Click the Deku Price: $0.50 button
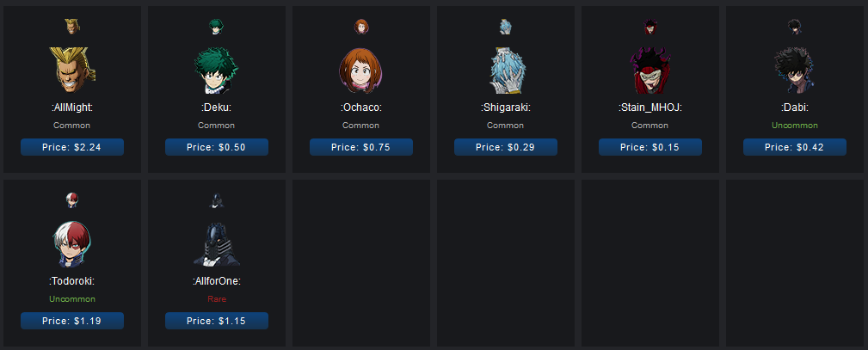The width and height of the screenshot is (868, 350). 217,147
